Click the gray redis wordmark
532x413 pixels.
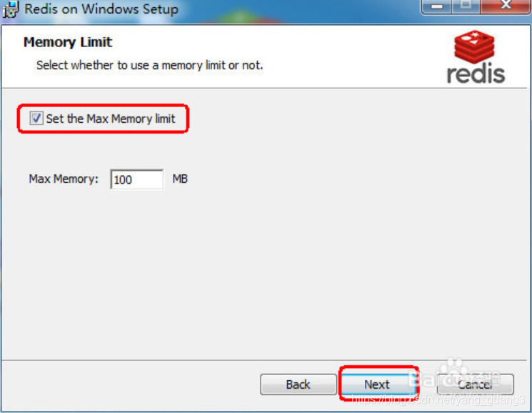476,74
